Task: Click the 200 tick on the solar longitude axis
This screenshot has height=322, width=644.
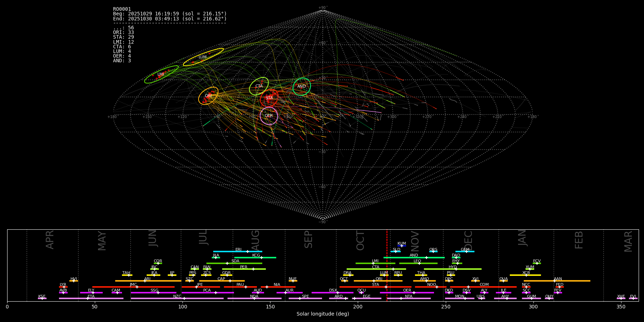Action: tap(358, 307)
